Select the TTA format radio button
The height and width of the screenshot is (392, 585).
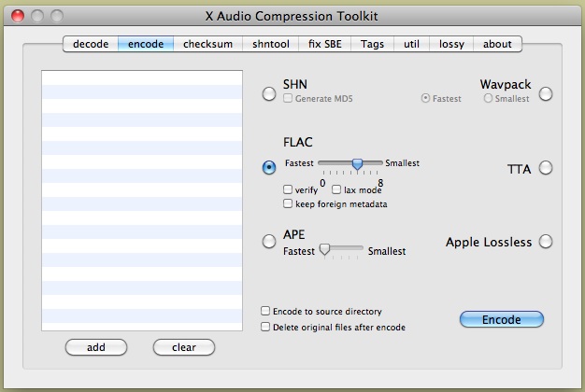pos(546,168)
